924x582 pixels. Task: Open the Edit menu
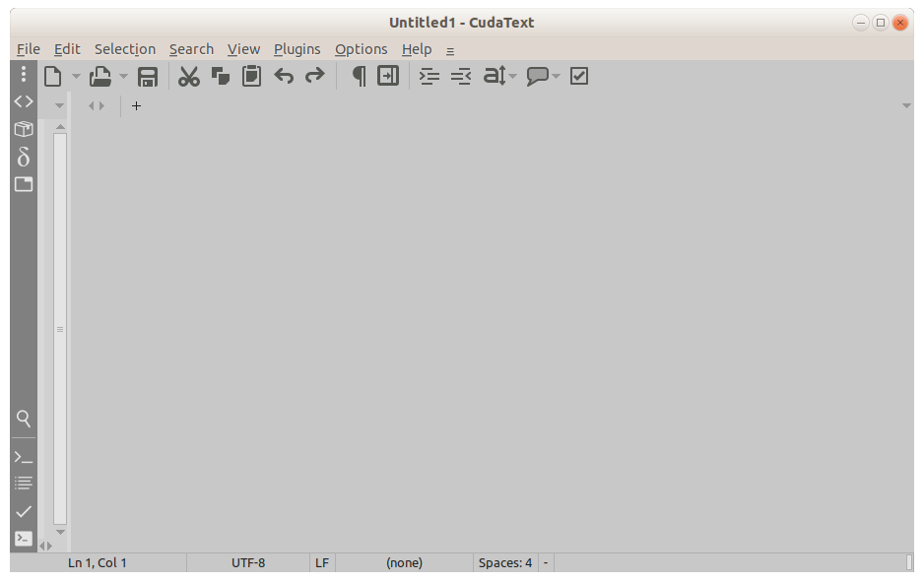pyautogui.click(x=67, y=49)
